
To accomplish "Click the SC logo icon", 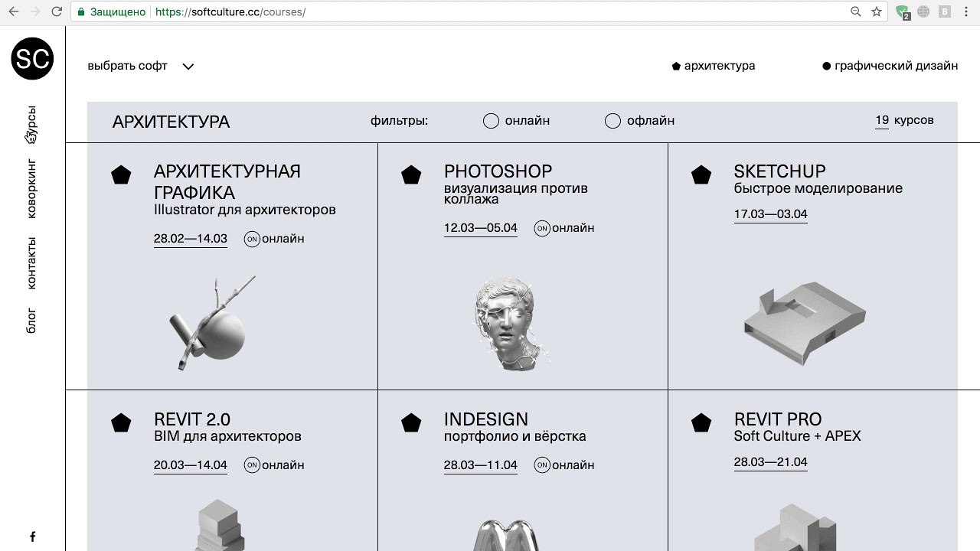I will (x=32, y=58).
